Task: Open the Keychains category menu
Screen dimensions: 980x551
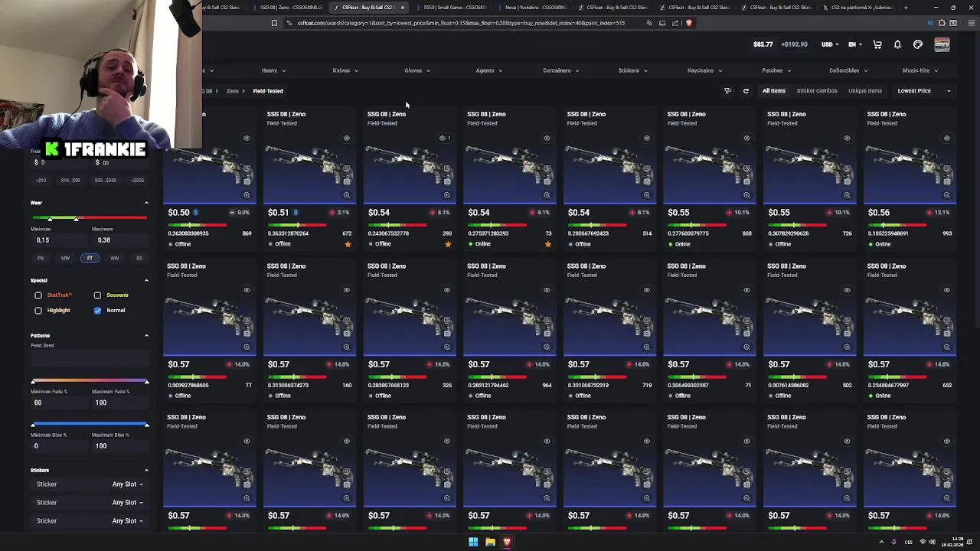Action: coord(704,70)
